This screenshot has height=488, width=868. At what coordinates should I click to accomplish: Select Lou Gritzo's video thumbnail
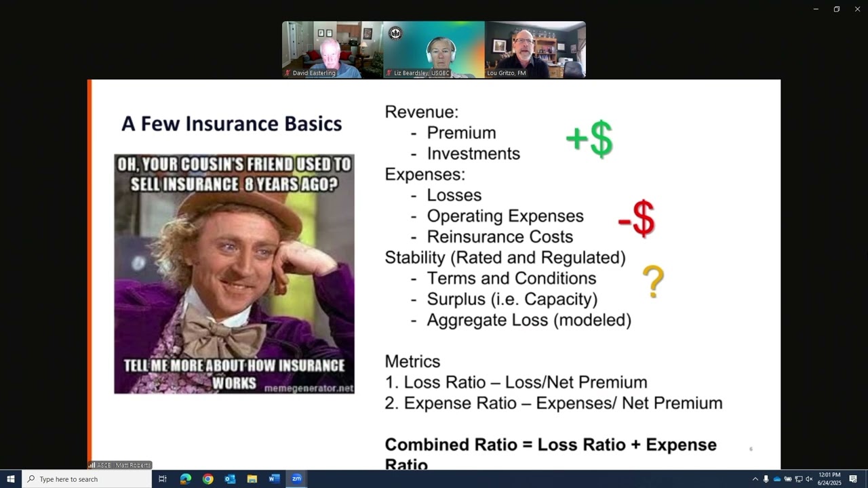pos(535,49)
